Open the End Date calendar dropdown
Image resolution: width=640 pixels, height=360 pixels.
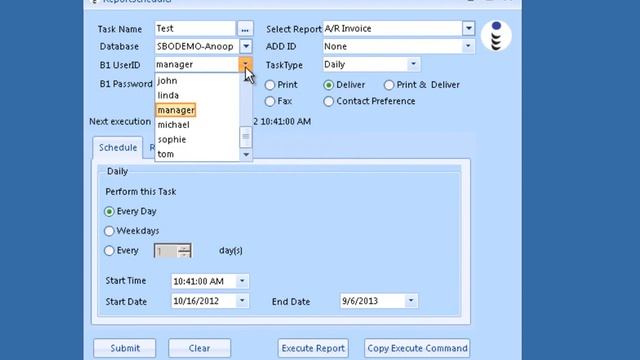click(411, 301)
